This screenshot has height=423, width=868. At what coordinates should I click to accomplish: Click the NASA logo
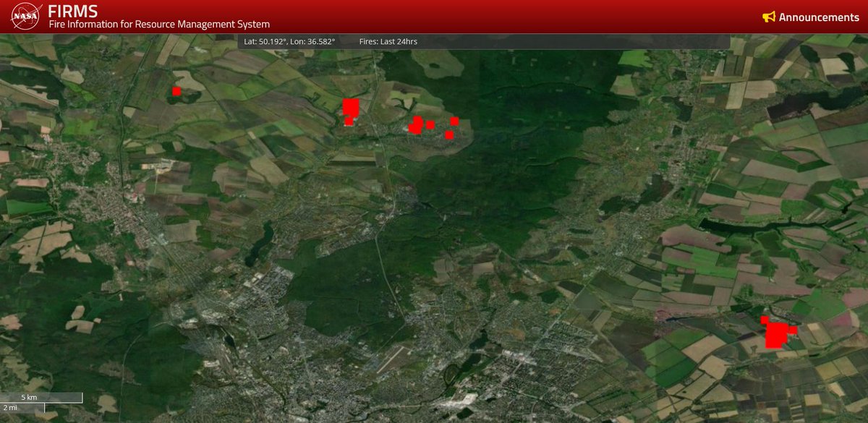click(x=25, y=17)
